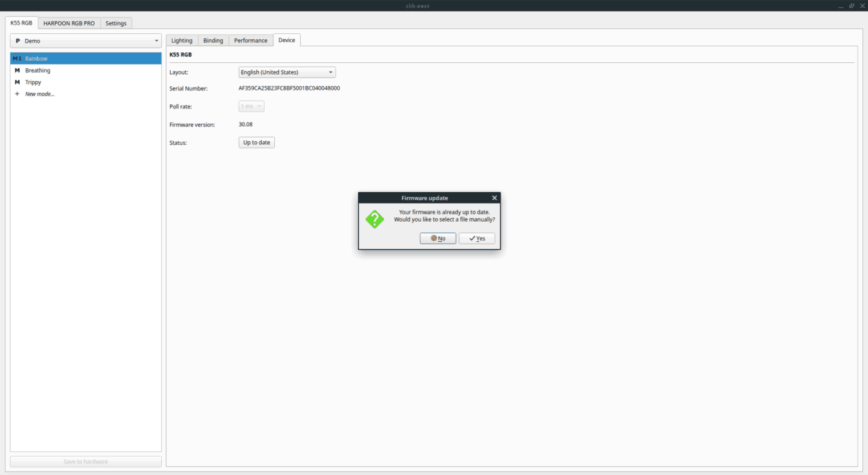Click the P profile icon next to Demo
Viewport: 868px width, 475px height.
17,41
